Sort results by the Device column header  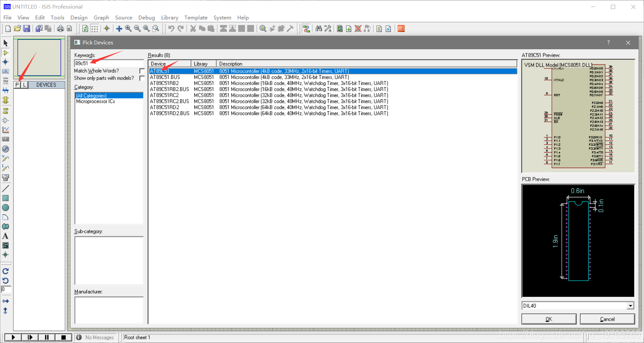170,64
